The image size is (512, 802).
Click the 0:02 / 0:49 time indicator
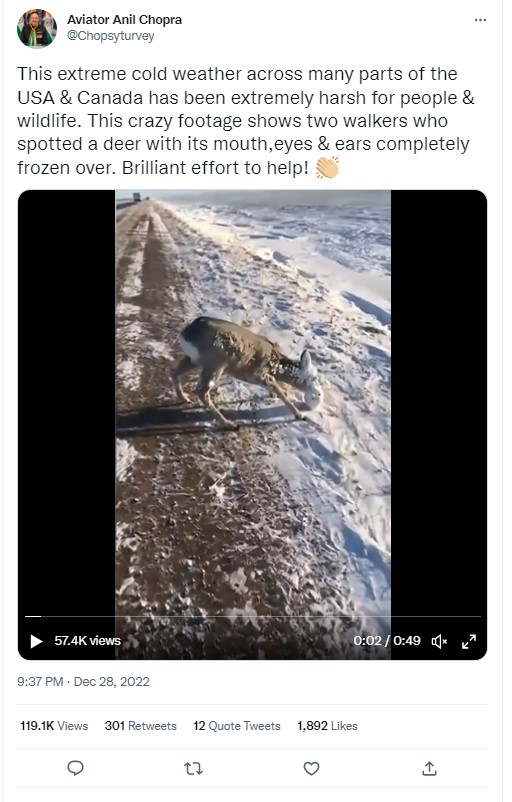[x=387, y=641]
